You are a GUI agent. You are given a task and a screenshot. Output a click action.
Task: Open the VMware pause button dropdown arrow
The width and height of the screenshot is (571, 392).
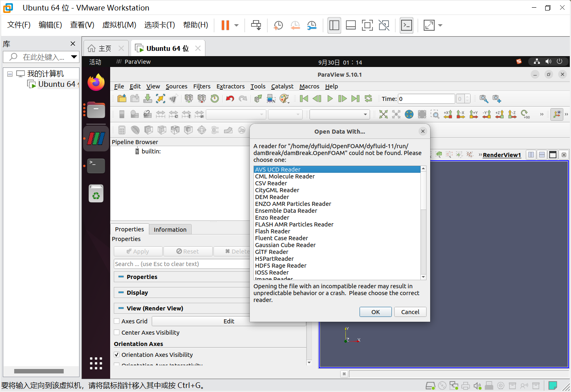pyautogui.click(x=236, y=25)
